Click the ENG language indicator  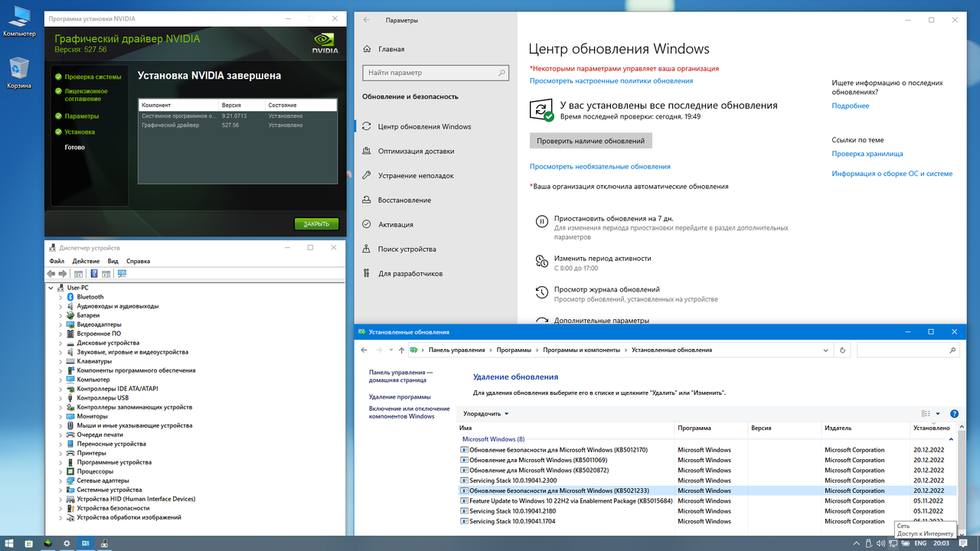click(x=920, y=543)
